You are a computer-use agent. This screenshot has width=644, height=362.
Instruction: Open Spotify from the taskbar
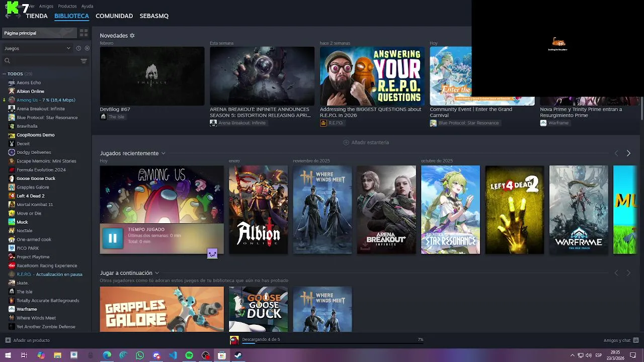(189, 355)
